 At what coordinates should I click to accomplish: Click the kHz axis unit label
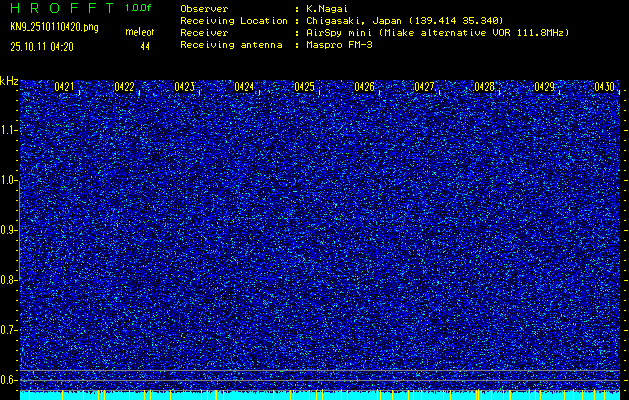(x=9, y=80)
